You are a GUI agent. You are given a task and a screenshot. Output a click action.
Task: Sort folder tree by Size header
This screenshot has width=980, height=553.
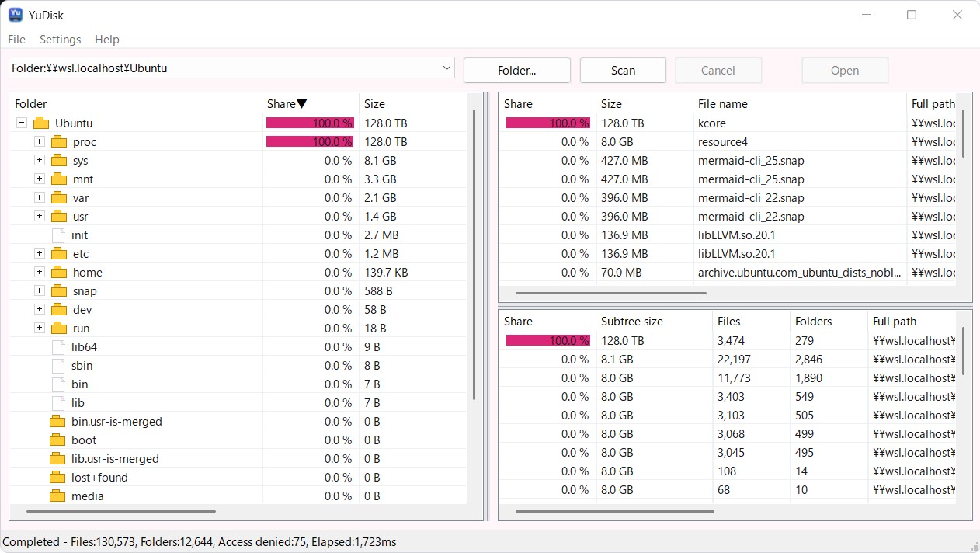click(x=412, y=103)
